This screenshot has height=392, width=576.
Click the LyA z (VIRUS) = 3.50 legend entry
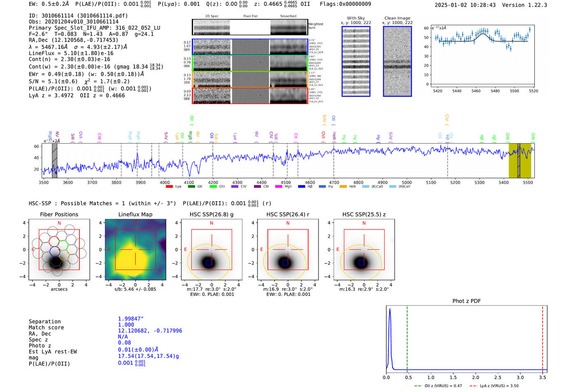pyautogui.click(x=494, y=386)
